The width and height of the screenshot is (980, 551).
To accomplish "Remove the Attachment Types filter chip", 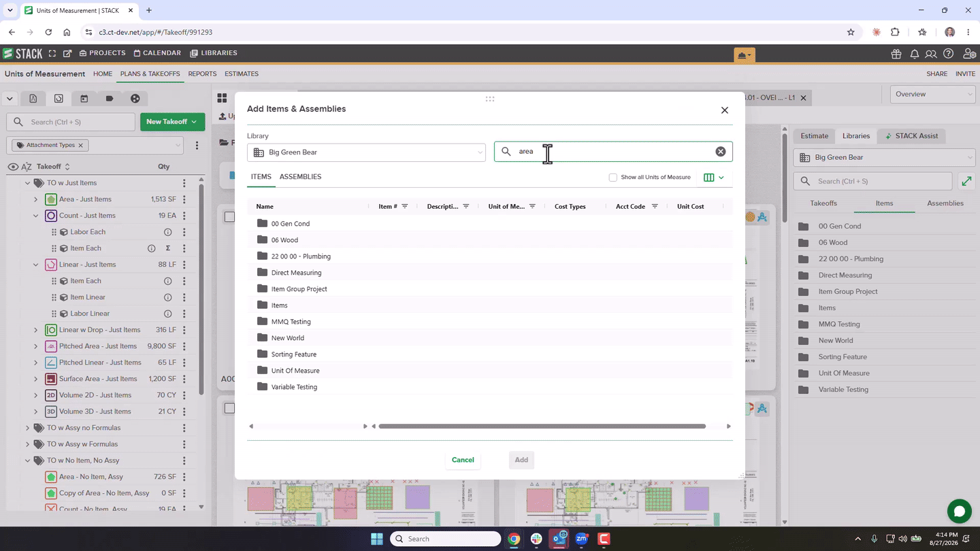I will [80, 145].
